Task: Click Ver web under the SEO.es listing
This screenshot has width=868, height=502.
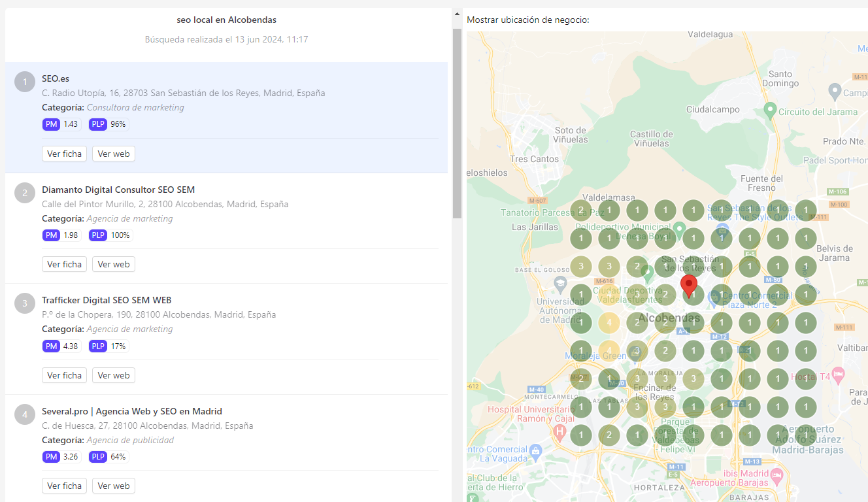Action: 113,154
